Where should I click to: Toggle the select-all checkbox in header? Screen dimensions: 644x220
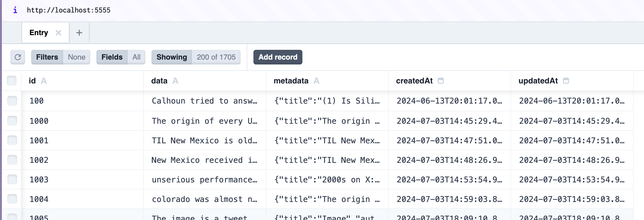(x=12, y=81)
